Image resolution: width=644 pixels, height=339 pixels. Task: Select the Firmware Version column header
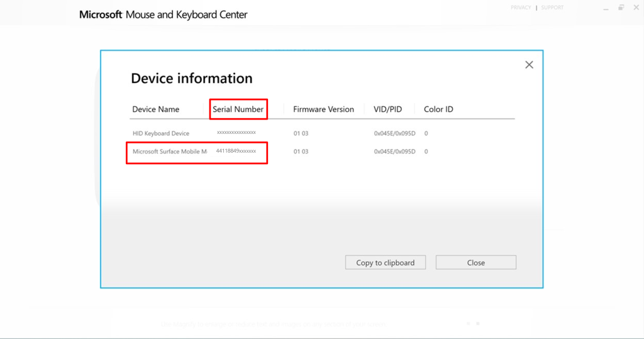[x=323, y=109]
